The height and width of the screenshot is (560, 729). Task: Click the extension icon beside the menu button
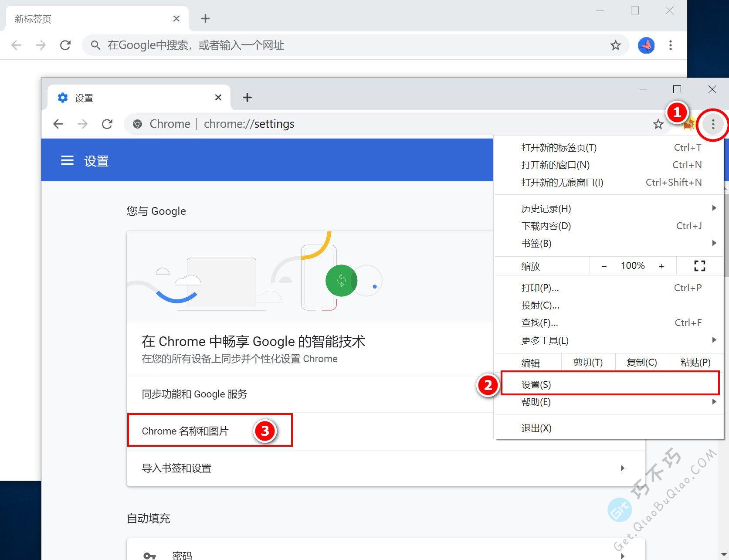[688, 125]
